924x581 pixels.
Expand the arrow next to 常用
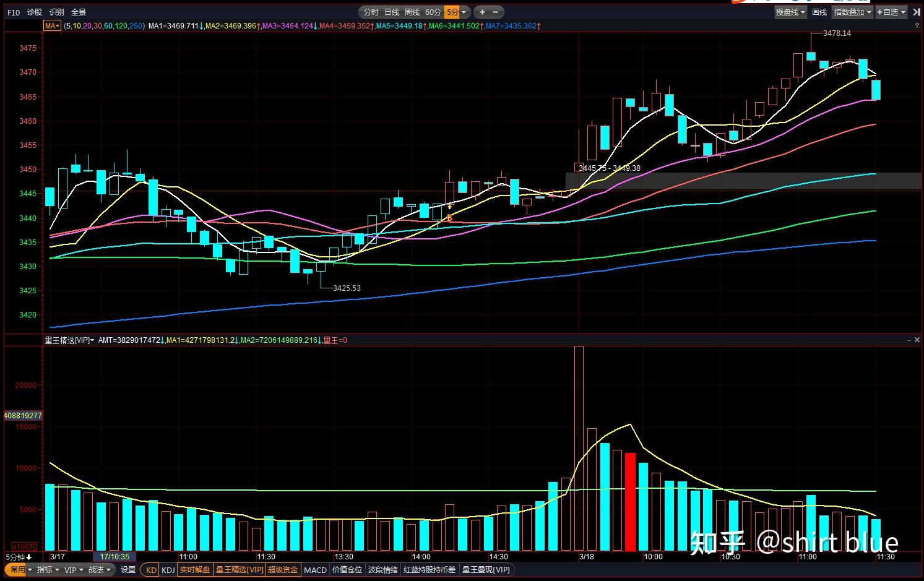coord(30,570)
